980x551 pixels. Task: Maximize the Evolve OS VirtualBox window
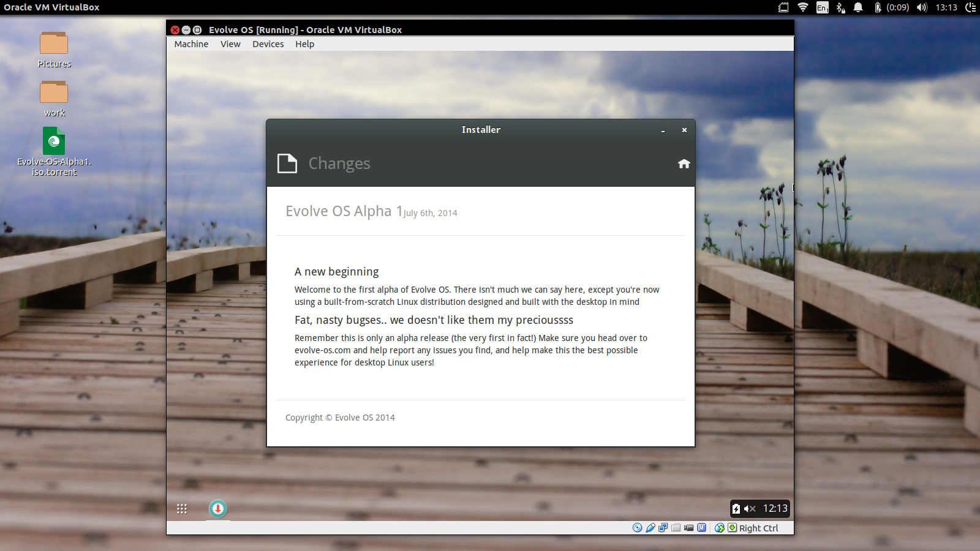(x=197, y=29)
